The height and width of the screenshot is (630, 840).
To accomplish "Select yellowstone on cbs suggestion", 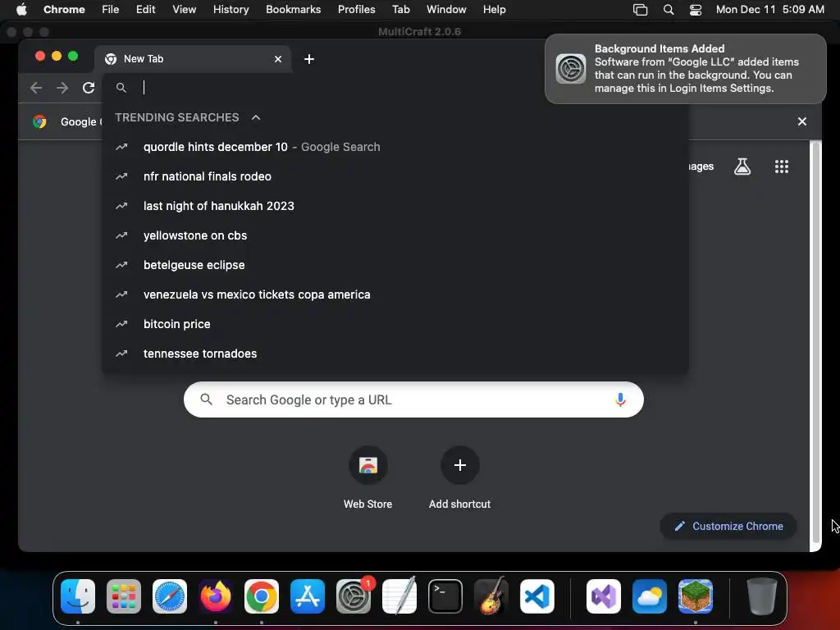I will click(x=395, y=235).
